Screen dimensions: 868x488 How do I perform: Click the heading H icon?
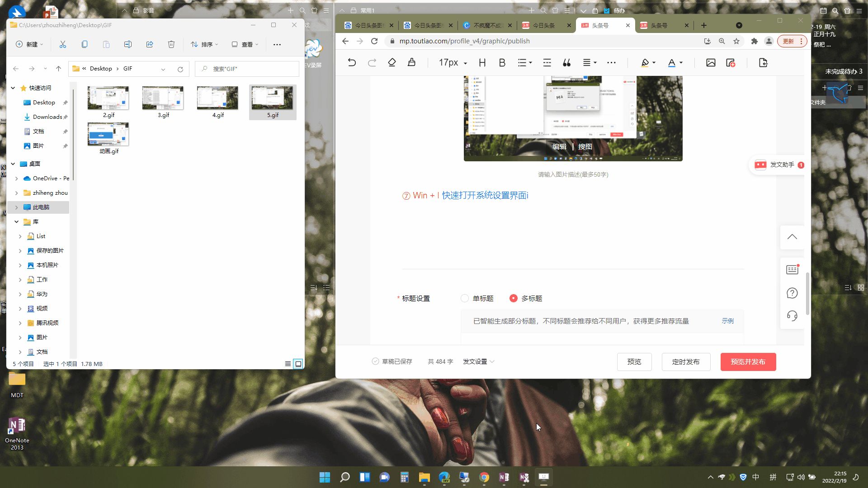coord(482,63)
